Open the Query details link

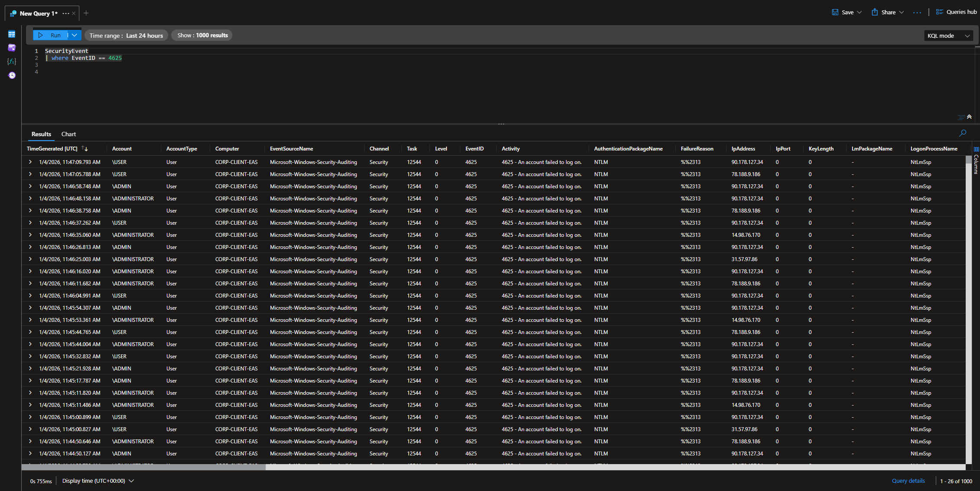[908, 481]
